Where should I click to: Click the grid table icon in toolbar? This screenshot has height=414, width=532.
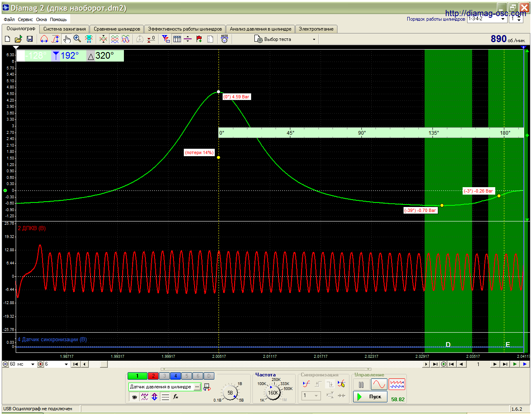point(177,39)
